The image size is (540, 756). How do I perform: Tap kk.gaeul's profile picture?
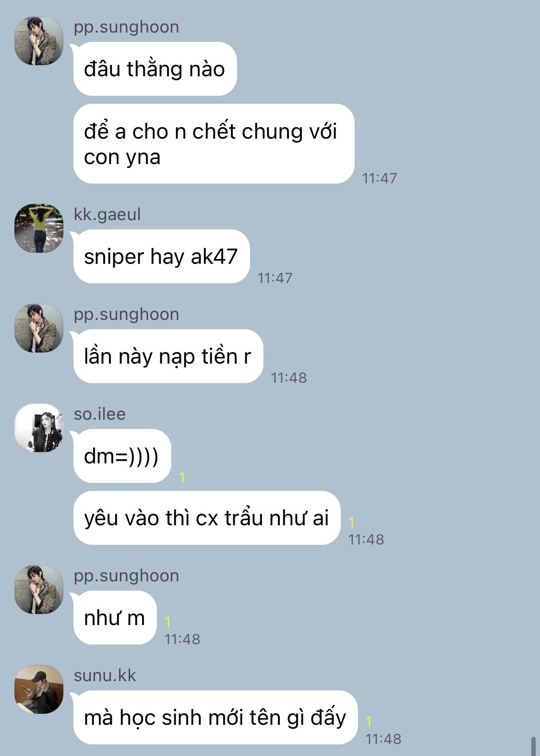tap(39, 228)
